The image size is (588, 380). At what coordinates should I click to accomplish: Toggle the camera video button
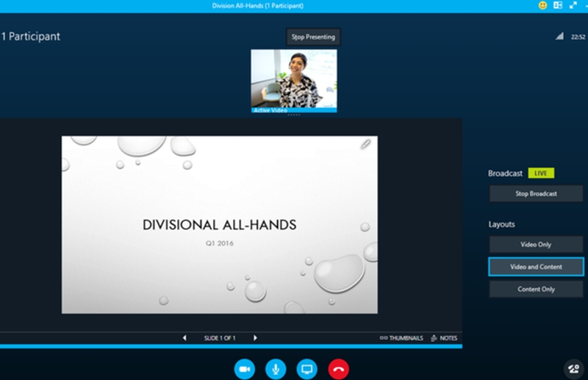pyautogui.click(x=244, y=368)
